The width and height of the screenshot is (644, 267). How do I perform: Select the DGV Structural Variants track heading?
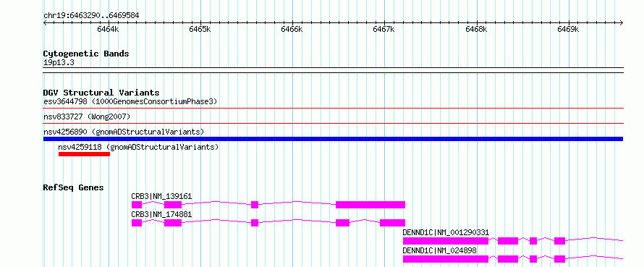click(101, 93)
